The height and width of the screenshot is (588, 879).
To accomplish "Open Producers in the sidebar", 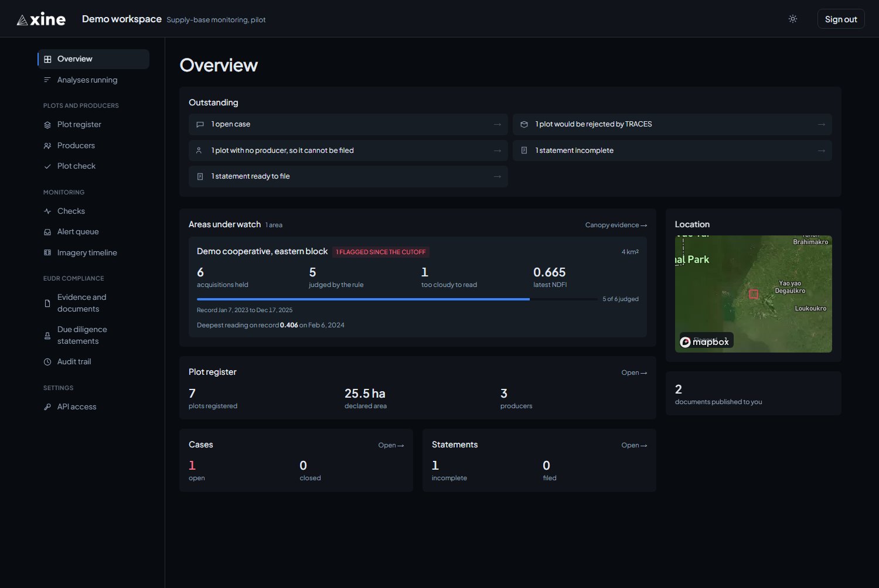I will pos(94,145).
